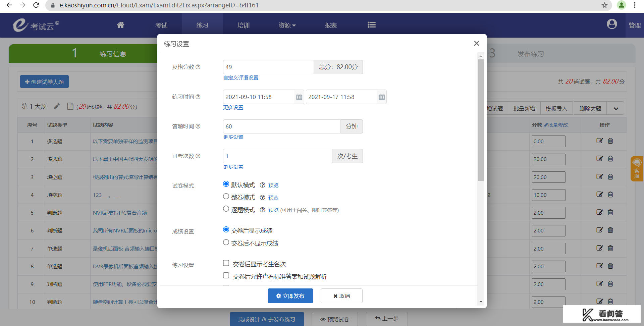Click the 答题时间 minutes input field

pos(282,126)
